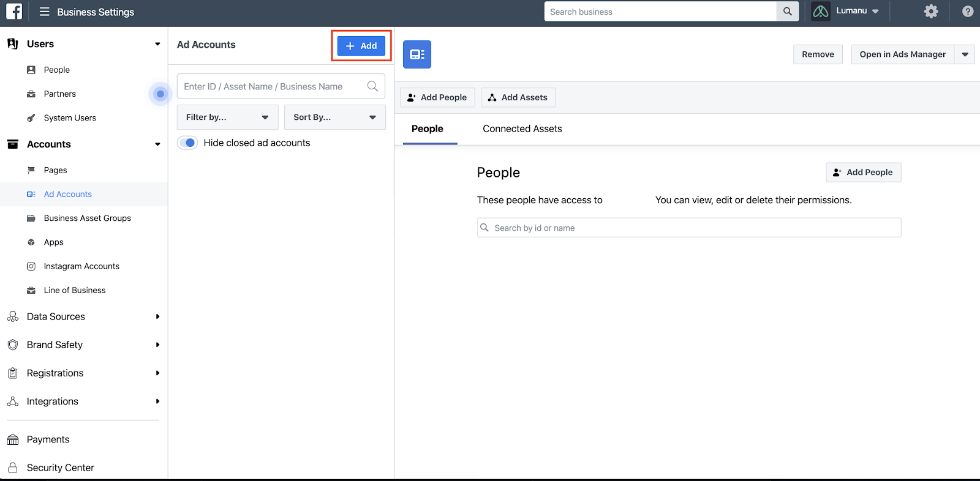Open the settings gear icon
Screen dimensions: 980x481
931,12
